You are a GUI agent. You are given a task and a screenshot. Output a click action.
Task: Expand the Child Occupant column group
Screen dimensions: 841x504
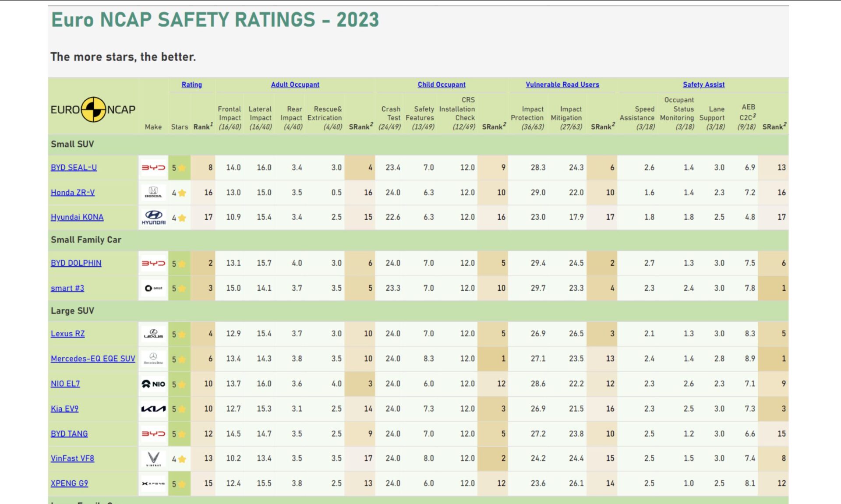442,84
